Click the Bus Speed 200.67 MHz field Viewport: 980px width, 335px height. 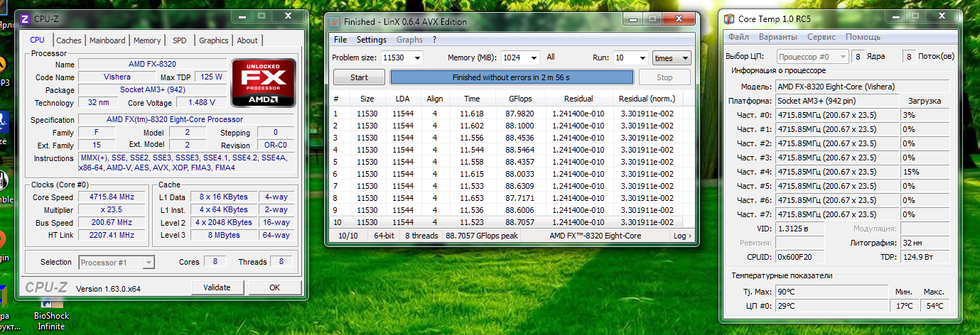112,222
